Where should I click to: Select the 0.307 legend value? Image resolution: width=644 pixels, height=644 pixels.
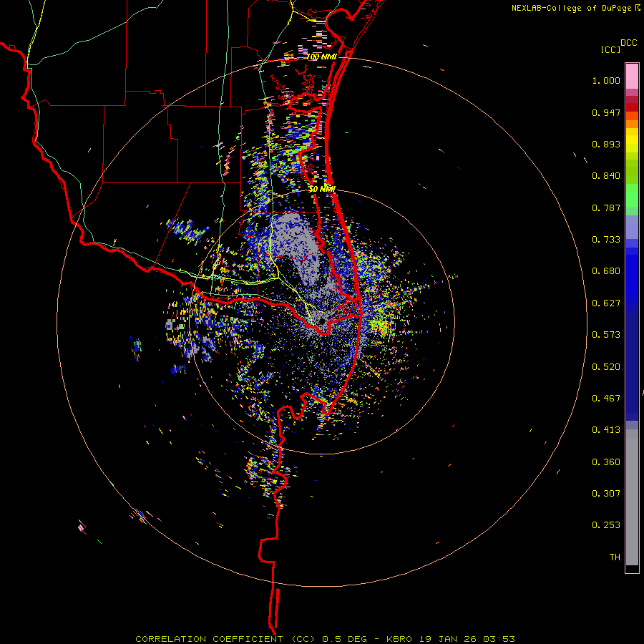[606, 494]
